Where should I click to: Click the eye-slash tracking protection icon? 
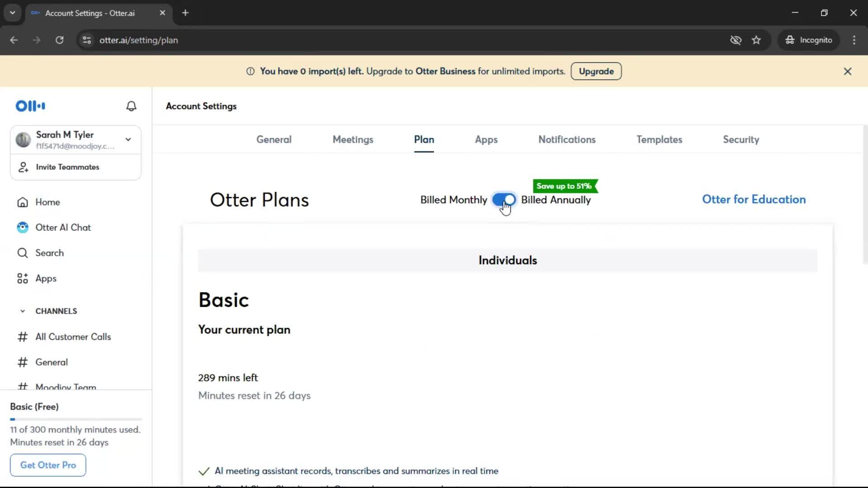[736, 40]
